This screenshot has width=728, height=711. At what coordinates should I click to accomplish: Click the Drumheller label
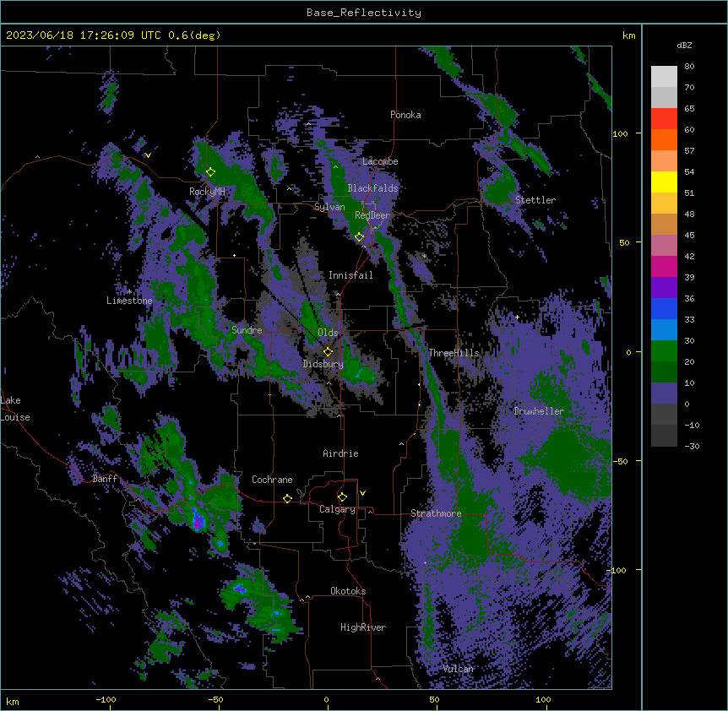(539, 411)
